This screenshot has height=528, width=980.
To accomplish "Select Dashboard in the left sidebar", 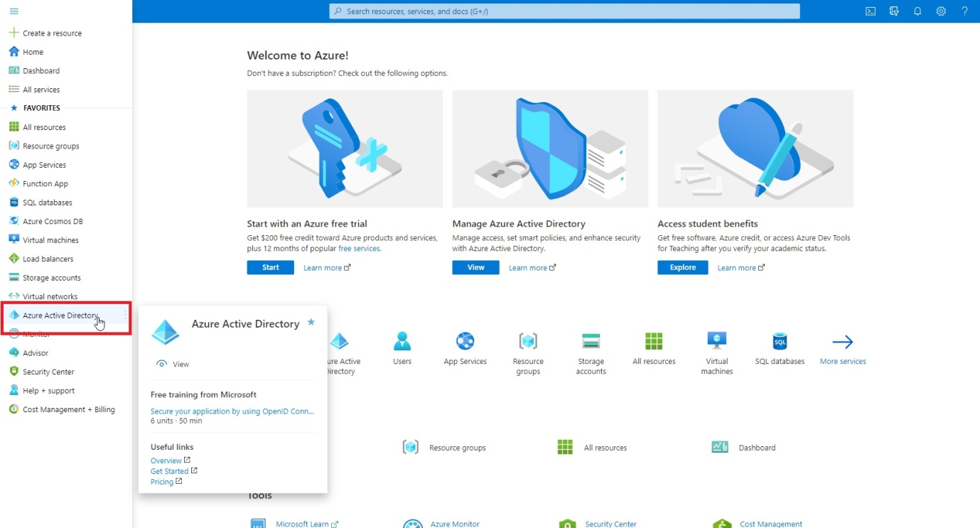I will (41, 71).
